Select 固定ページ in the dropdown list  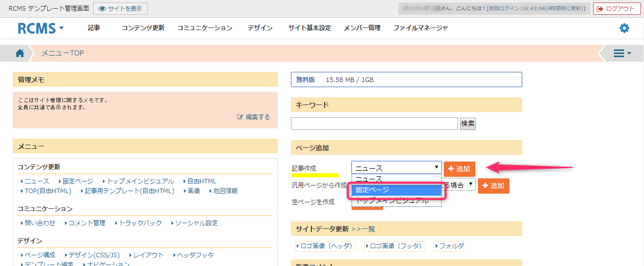click(396, 190)
